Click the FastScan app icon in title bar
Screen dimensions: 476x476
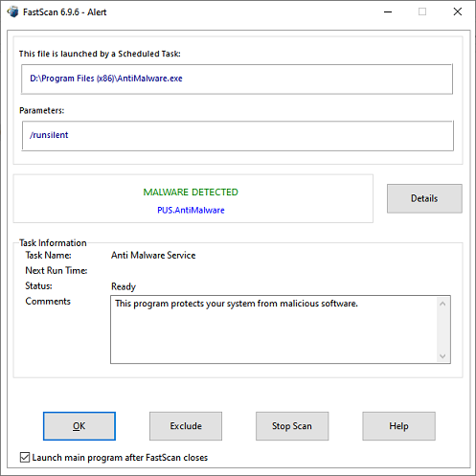tap(12, 11)
